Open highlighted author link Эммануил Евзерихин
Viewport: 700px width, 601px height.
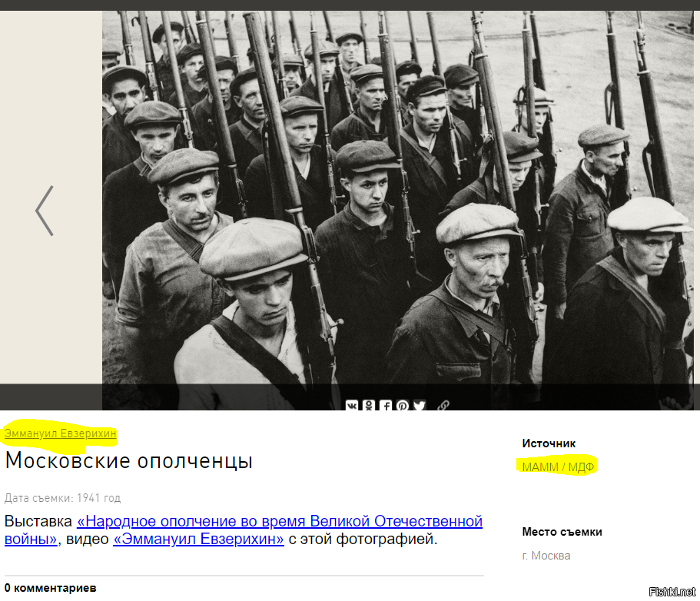[x=60, y=433]
